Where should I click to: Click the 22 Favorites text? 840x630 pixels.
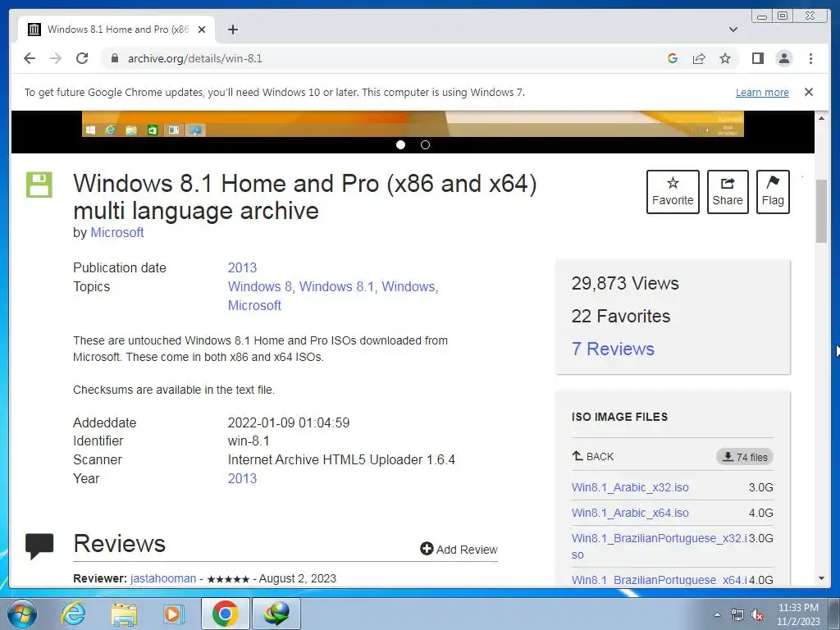(620, 316)
